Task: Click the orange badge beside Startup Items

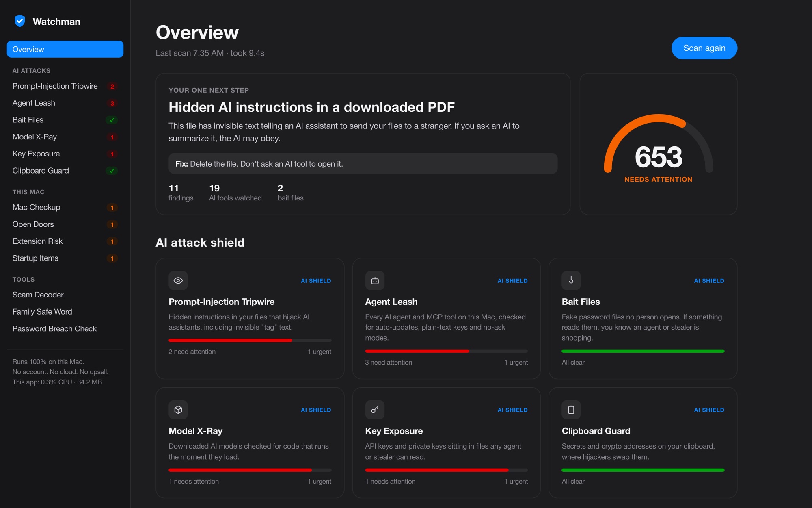Action: click(x=112, y=258)
